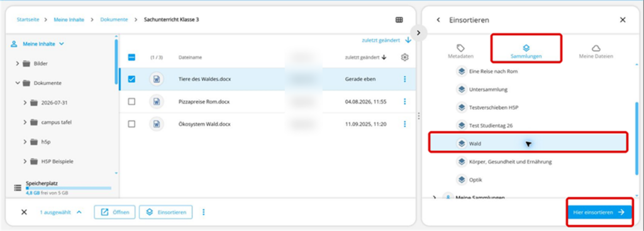Reverse sort direction arrow beside top 'zuletzt geändert'

tap(408, 40)
